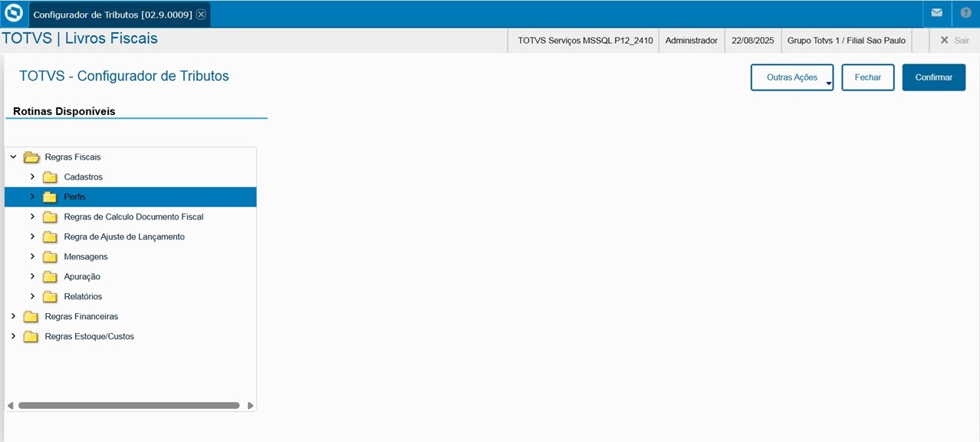This screenshot has width=980, height=442.
Task: Click the Mensagens folder icon
Action: (50, 257)
